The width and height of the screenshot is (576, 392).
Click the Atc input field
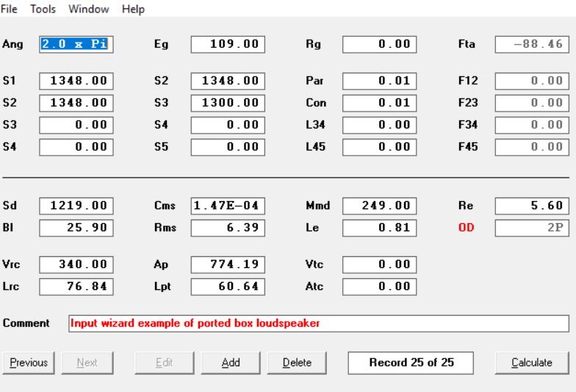click(379, 286)
